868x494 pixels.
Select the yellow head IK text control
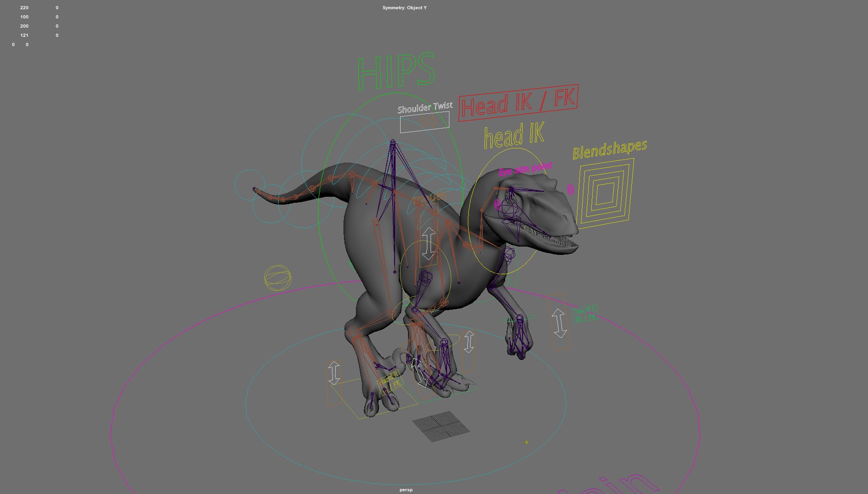514,135
